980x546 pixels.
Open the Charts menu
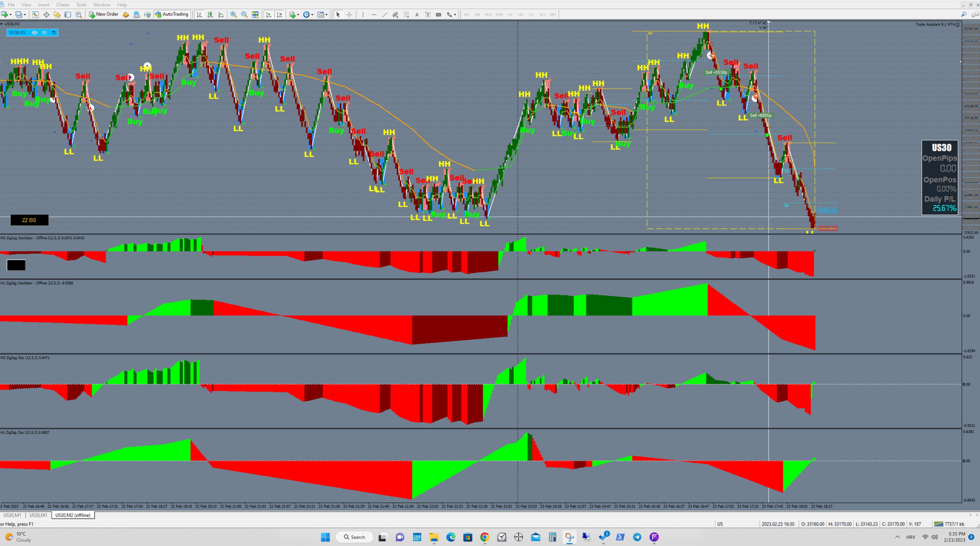click(x=62, y=5)
